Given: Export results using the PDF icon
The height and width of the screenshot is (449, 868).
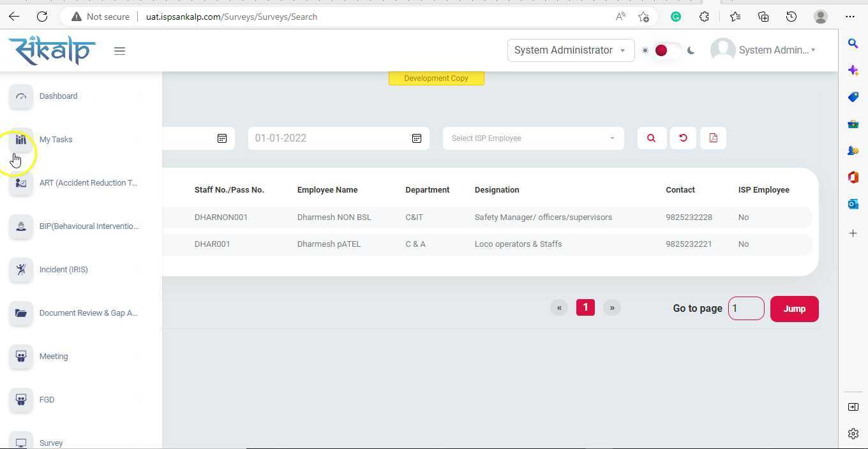Looking at the screenshot, I should (x=713, y=138).
